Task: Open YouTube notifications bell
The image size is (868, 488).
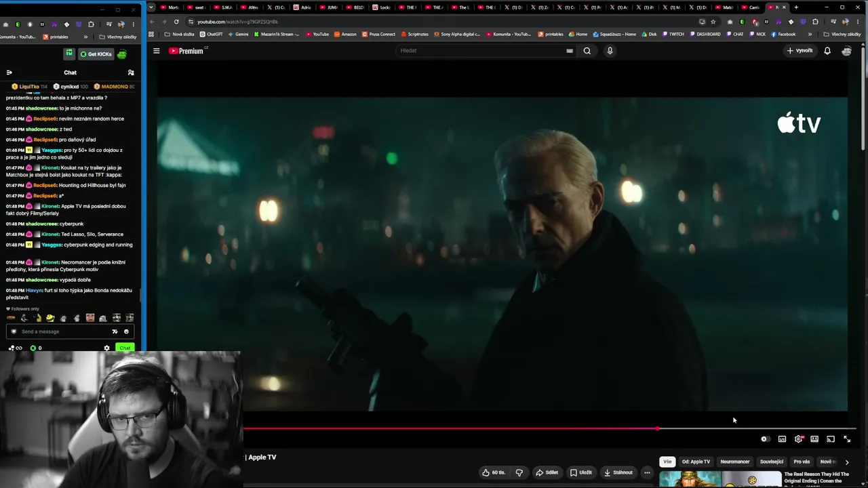Action: tap(827, 51)
